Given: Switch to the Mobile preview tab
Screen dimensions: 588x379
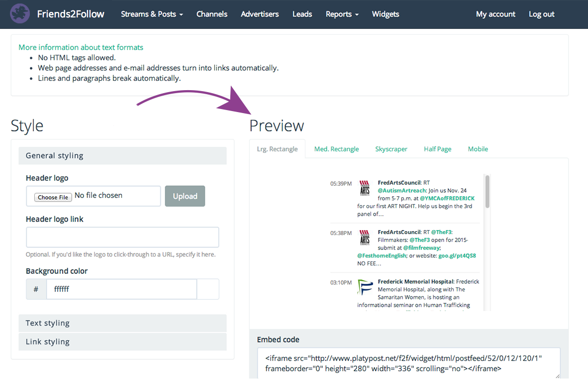Looking at the screenshot, I should point(478,148).
